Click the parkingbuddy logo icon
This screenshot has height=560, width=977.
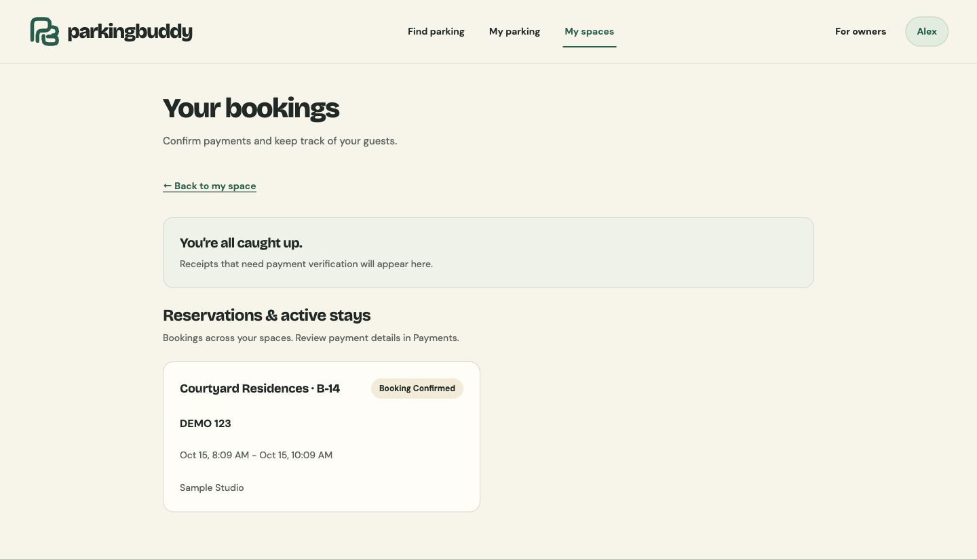45,32
